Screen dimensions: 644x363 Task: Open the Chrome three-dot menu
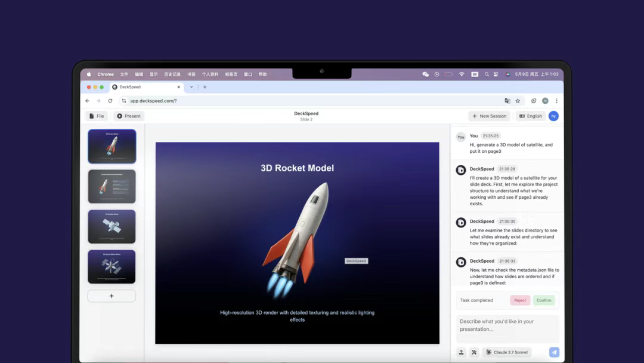coord(556,101)
